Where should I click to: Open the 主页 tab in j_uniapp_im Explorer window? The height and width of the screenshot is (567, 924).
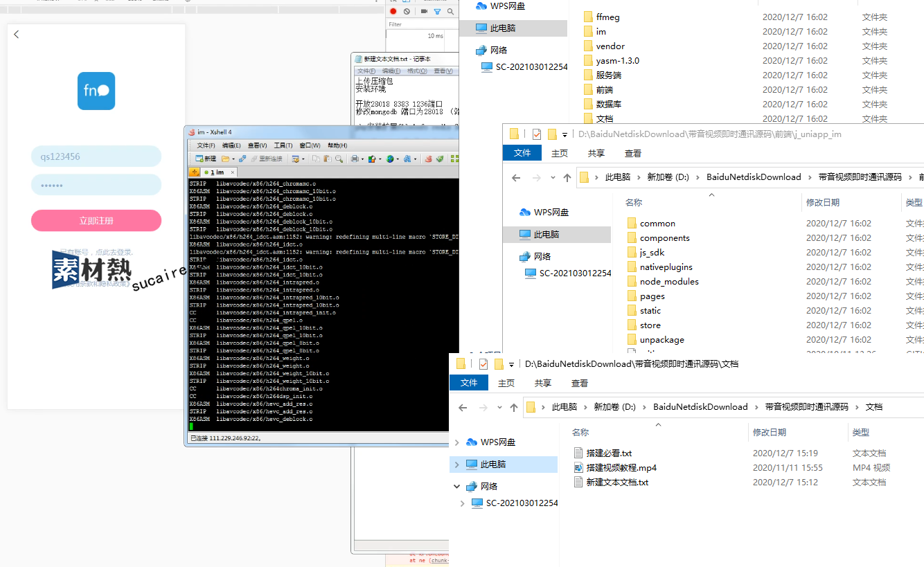[559, 153]
